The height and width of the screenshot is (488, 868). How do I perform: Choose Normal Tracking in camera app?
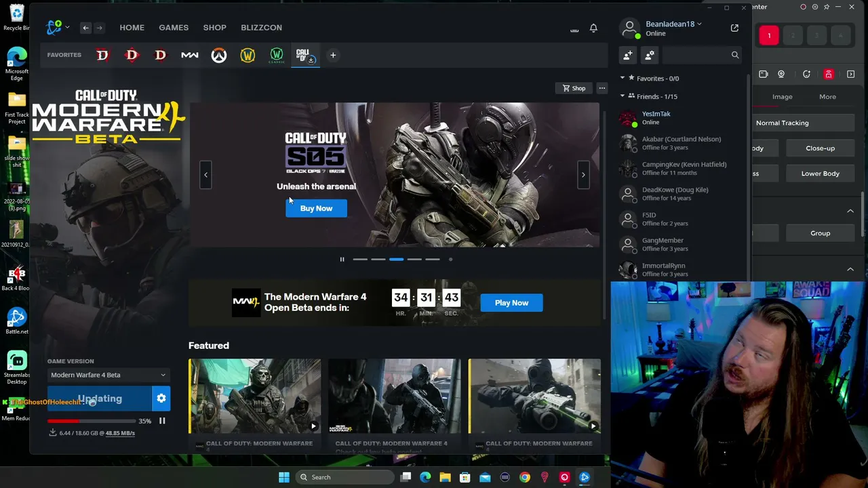(804, 123)
